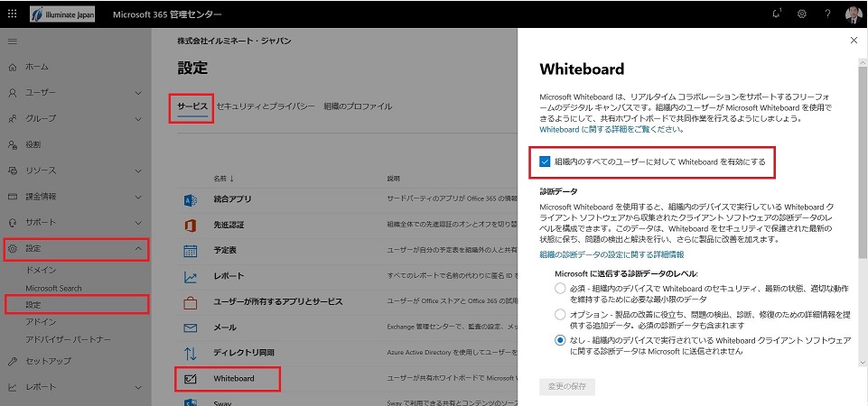Click the 役割 roles icon
The image size is (868, 406).
[x=12, y=144]
